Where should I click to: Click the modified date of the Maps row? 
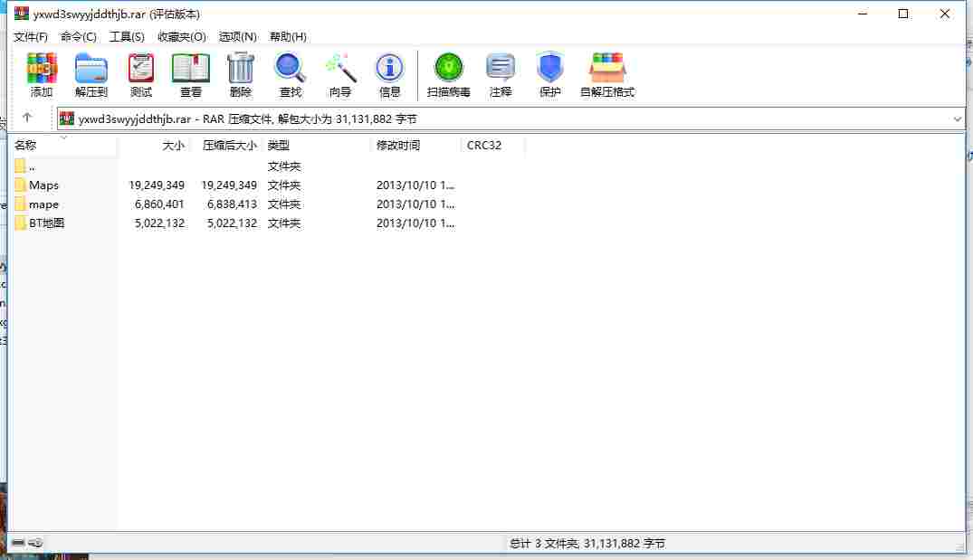(415, 185)
